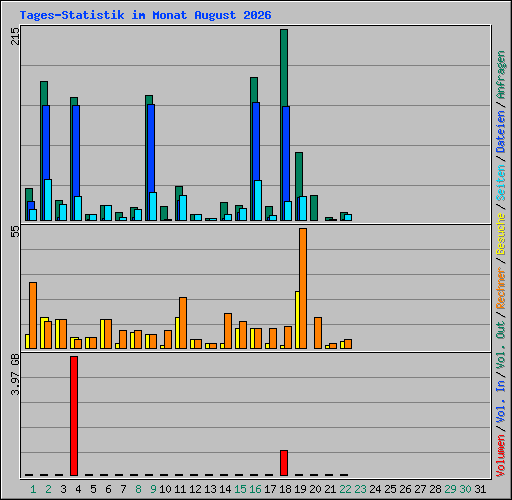Click day label '18' on x-axis
The image size is (512, 500).
click(x=285, y=489)
